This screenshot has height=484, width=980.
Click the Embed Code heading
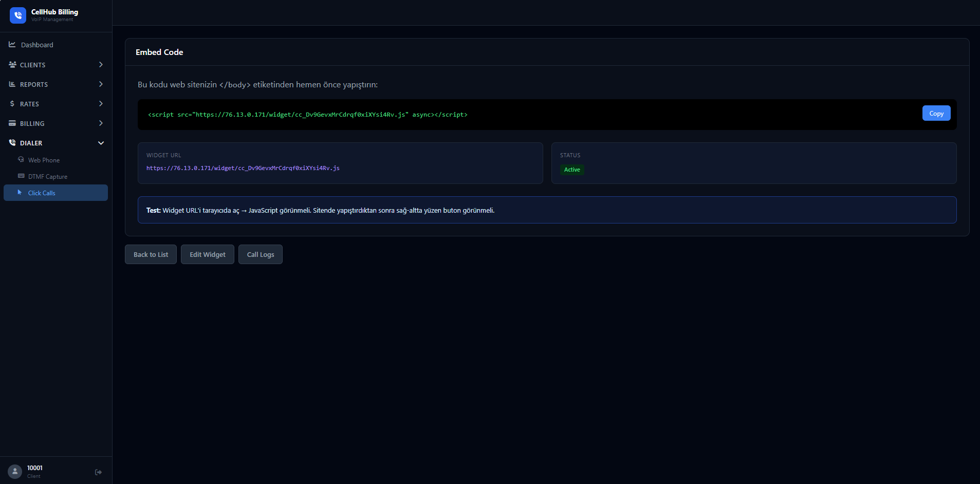[159, 52]
